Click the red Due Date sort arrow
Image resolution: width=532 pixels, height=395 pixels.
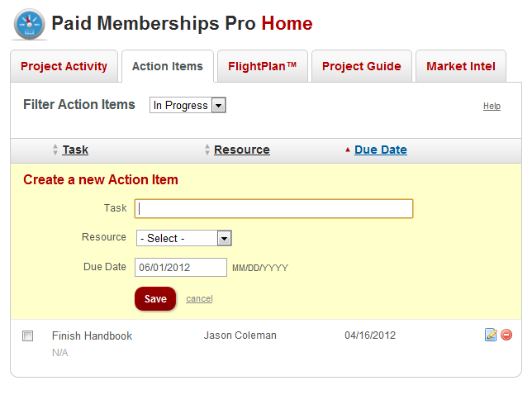point(348,150)
